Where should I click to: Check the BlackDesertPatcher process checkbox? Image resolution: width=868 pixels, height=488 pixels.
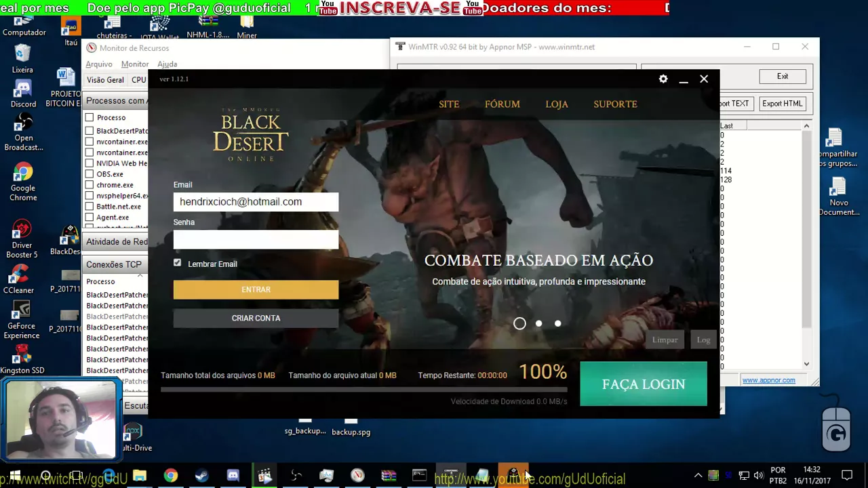[90, 131]
